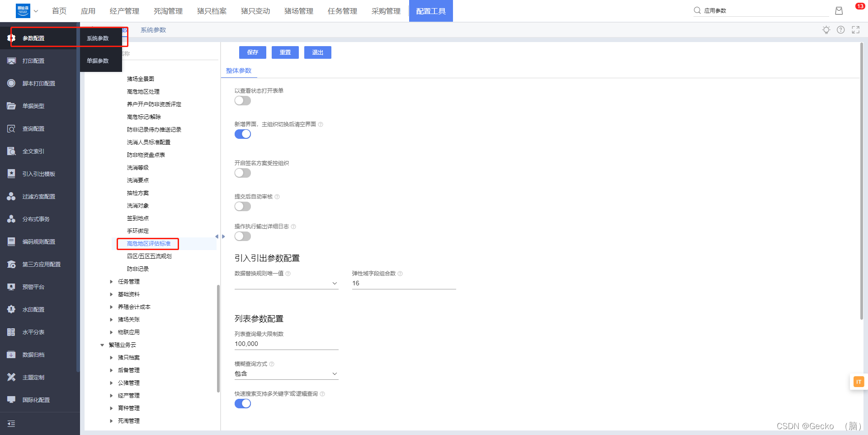
Task: Toggle 新增界面主组织切换后清空界面 switch
Action: pyautogui.click(x=243, y=134)
